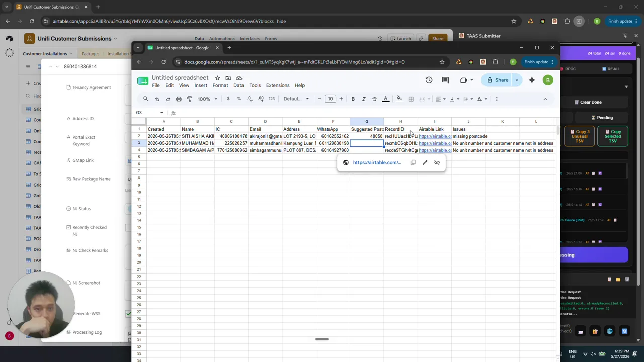Apply percent format in Sheets

coord(239,99)
